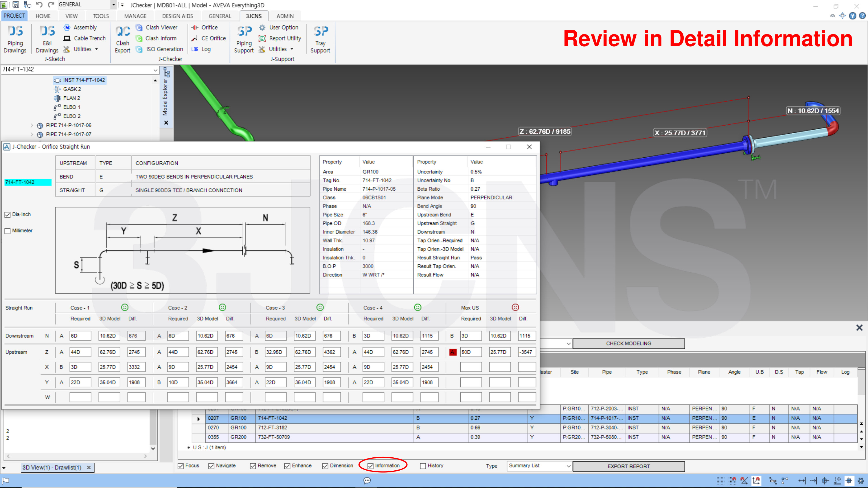Screen dimensions: 868x488
Task: Toggle the Dimension checkbox
Action: [x=325, y=466]
